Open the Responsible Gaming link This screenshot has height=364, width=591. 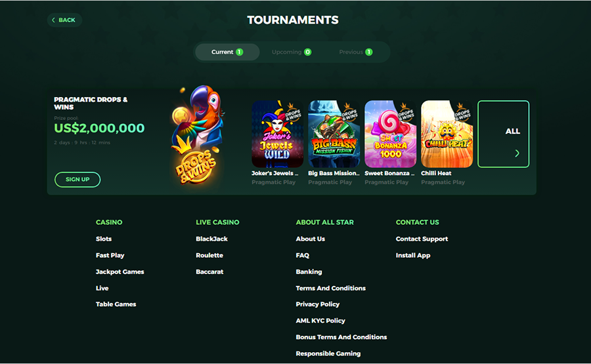pyautogui.click(x=328, y=354)
